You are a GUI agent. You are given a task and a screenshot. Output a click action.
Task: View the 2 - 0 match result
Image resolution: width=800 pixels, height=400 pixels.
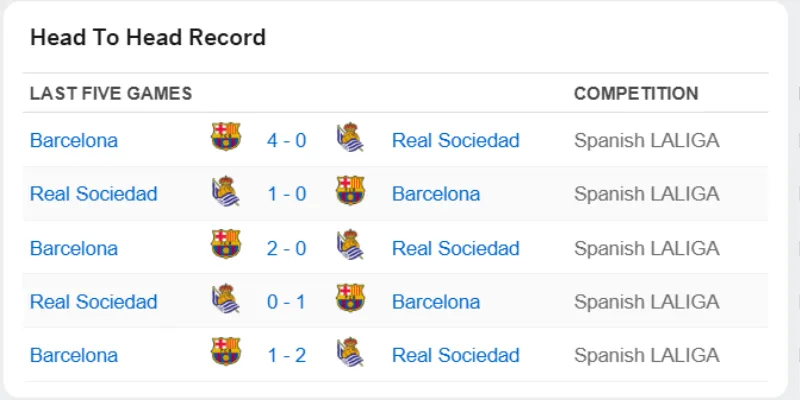click(287, 248)
